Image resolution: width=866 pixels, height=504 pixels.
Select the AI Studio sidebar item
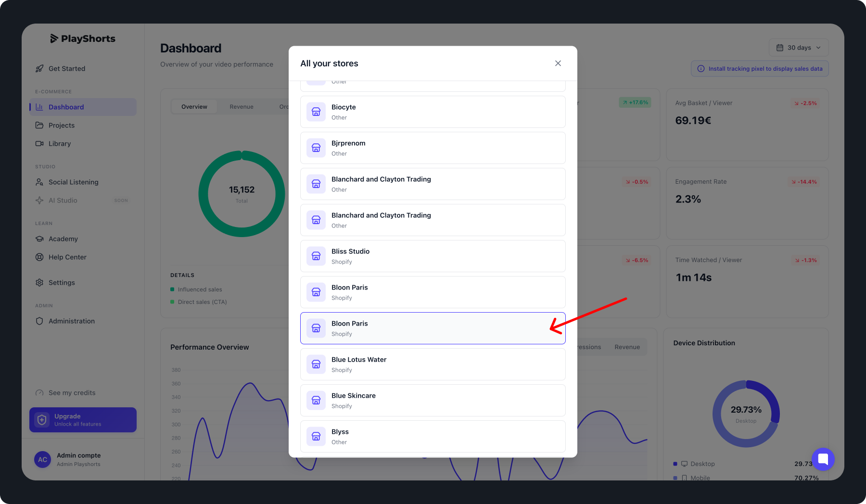click(83, 201)
